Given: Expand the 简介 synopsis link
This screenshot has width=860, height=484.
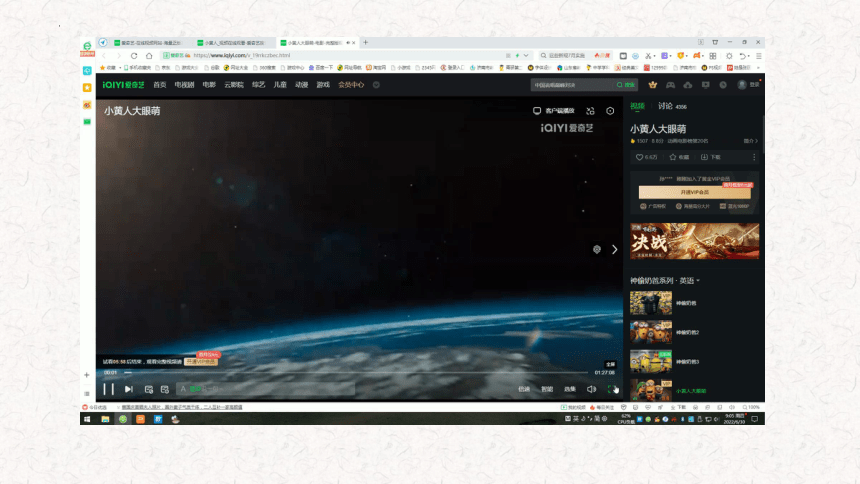Looking at the screenshot, I should point(750,141).
